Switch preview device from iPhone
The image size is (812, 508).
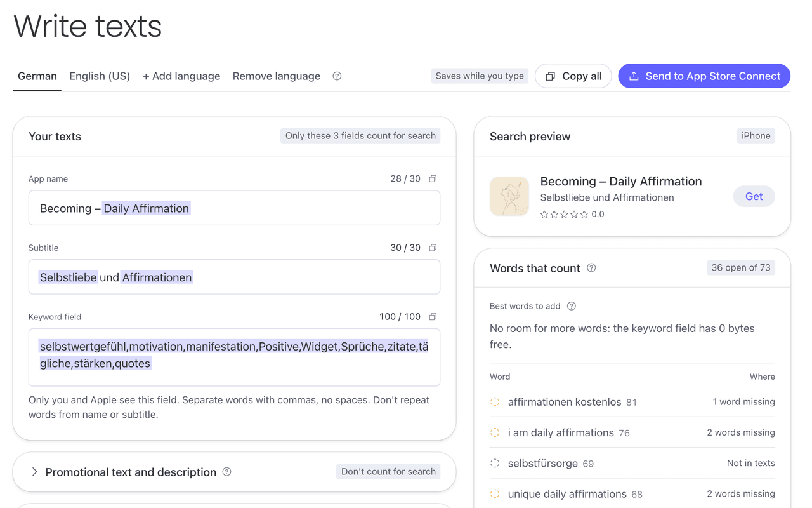coord(756,136)
